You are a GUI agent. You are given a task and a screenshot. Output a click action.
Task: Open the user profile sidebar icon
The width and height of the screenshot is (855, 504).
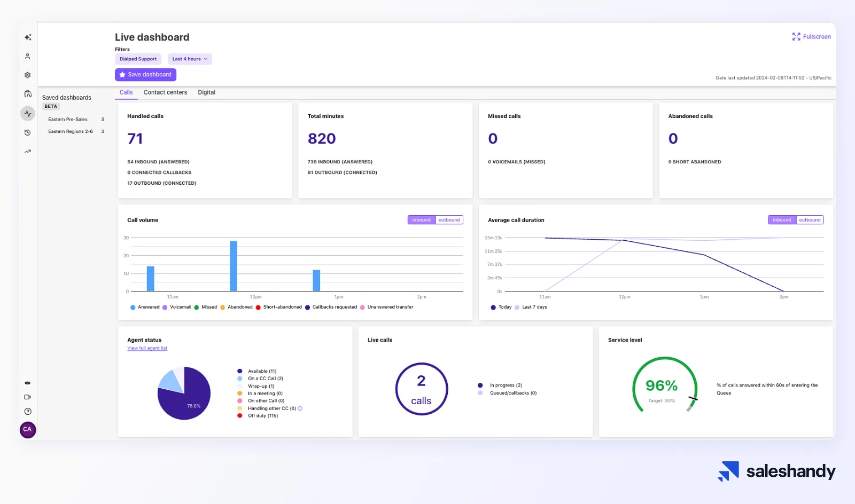[x=28, y=56]
